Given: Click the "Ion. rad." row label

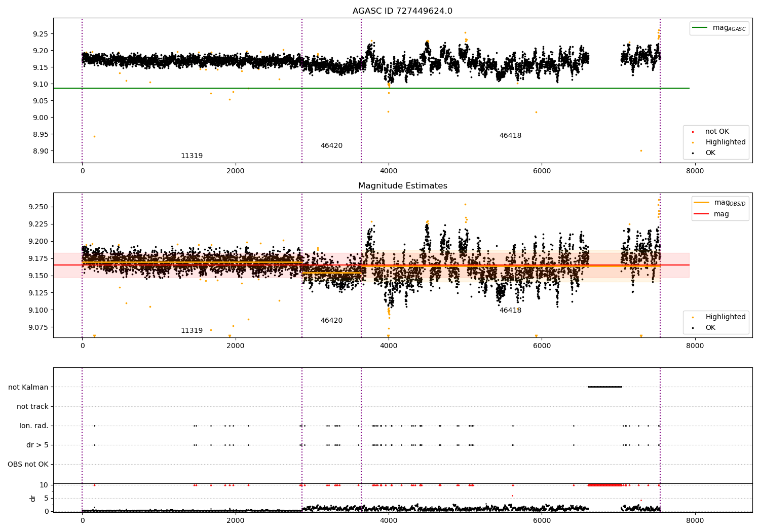Looking at the screenshot, I should (34, 426).
